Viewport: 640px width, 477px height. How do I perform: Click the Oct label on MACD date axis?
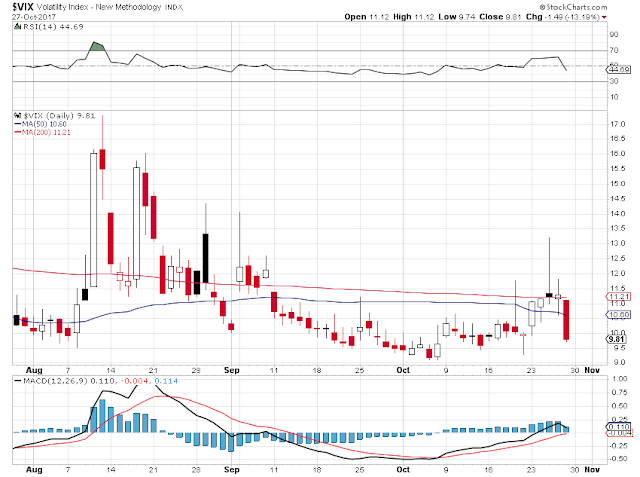pos(403,470)
